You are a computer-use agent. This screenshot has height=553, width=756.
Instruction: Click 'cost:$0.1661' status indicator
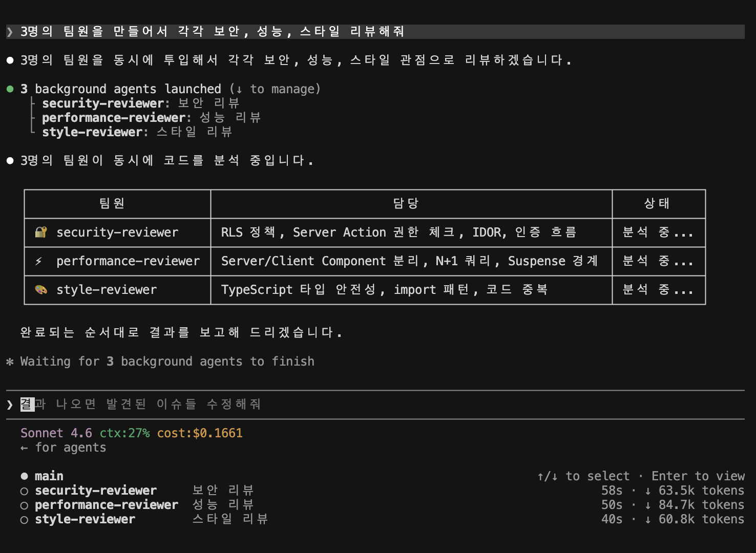coord(200,433)
